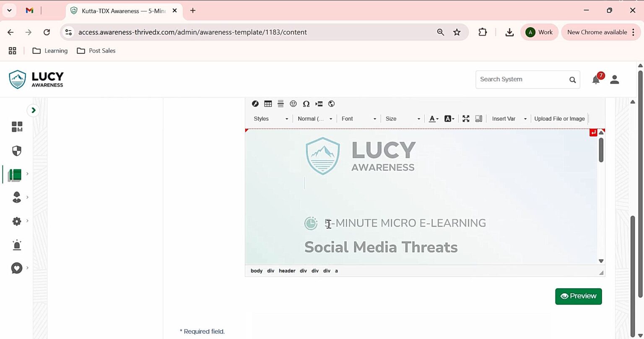Open the Chrome downloads icon
This screenshot has width=644, height=339.
509,32
